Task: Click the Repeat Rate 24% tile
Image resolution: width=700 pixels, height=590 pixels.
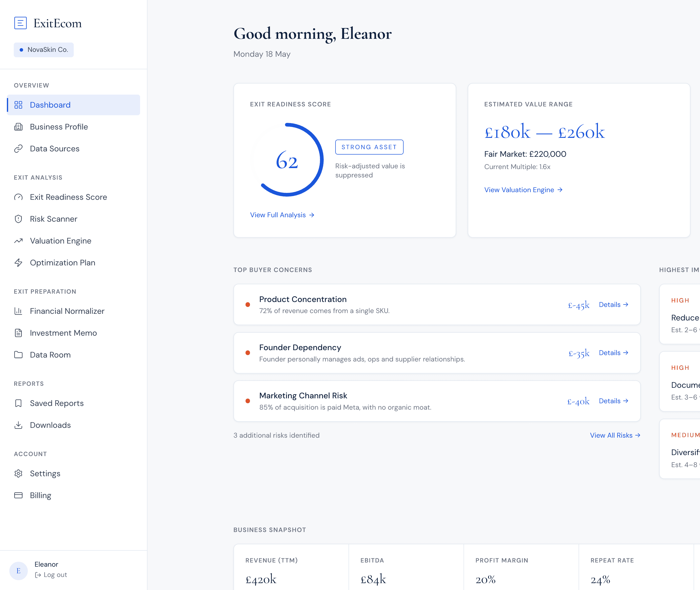Action: pyautogui.click(x=636, y=567)
